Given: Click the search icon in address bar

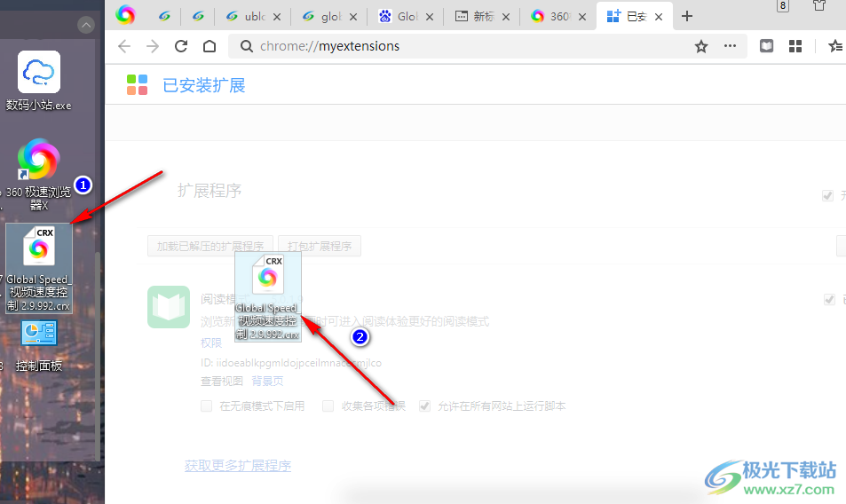Looking at the screenshot, I should [x=246, y=46].
